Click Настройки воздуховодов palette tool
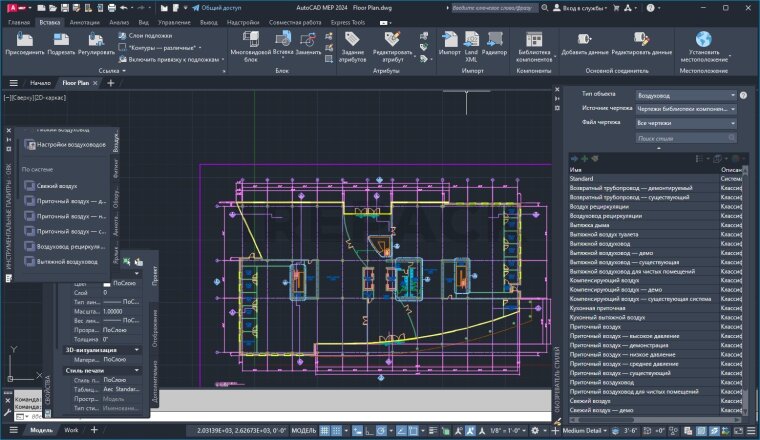This screenshot has height=440, width=760. pos(64,144)
